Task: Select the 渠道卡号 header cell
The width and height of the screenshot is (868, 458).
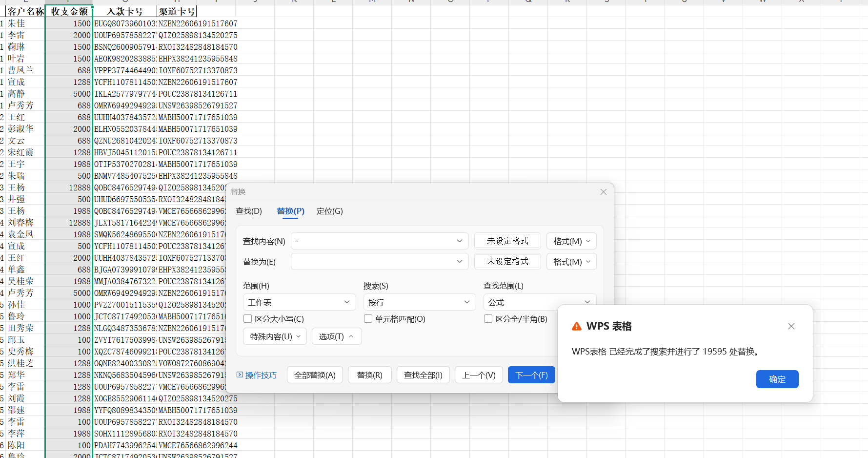Action: [x=177, y=12]
